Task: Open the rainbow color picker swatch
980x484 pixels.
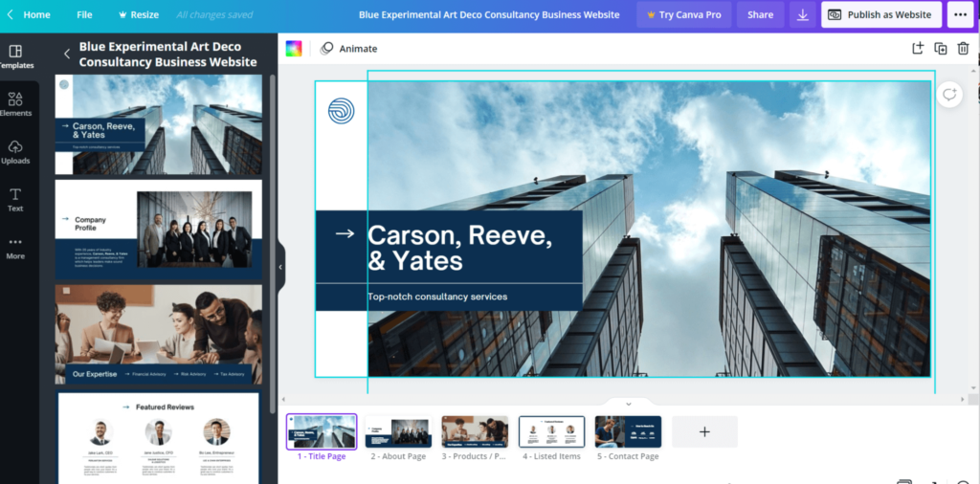Action: point(294,49)
